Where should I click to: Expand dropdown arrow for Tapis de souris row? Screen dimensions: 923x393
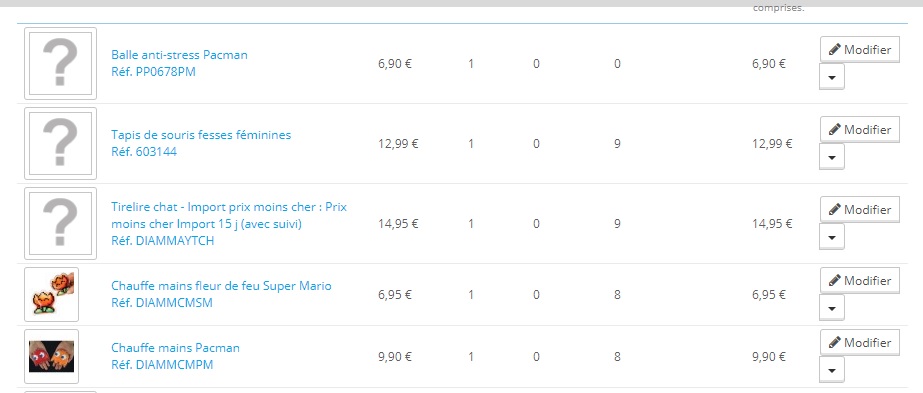point(832,157)
